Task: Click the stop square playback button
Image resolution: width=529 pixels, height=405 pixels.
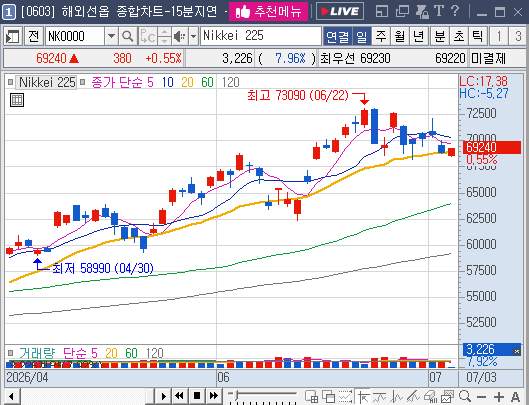Action: [x=197, y=396]
